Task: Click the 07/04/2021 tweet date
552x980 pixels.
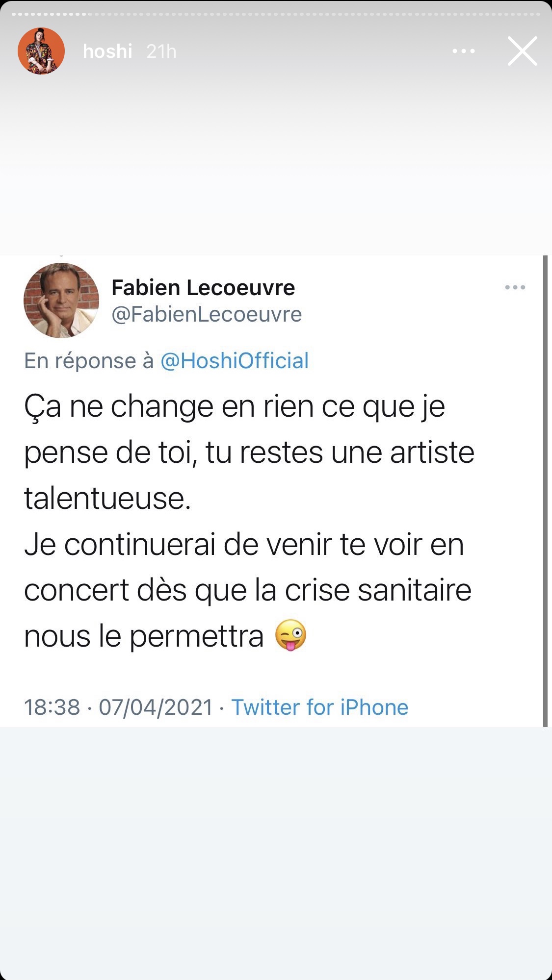Action: click(156, 707)
